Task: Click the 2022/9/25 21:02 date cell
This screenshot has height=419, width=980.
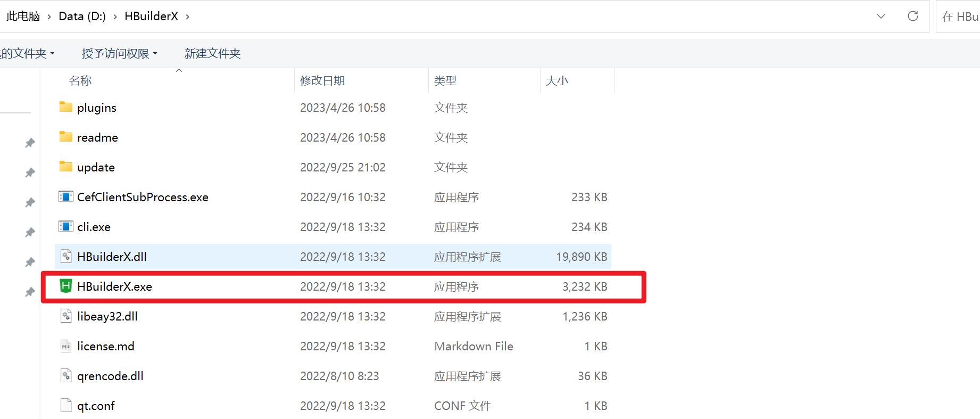Action: (343, 167)
